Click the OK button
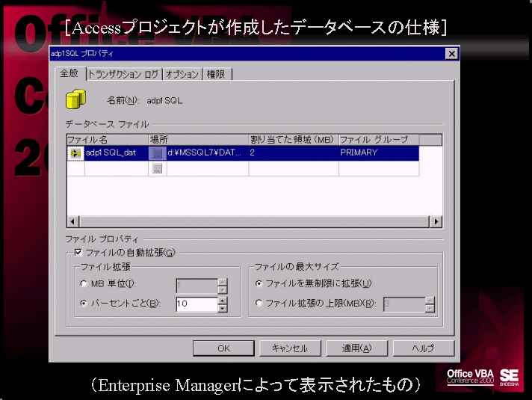Image resolution: width=532 pixels, height=400 pixels. 223,348
